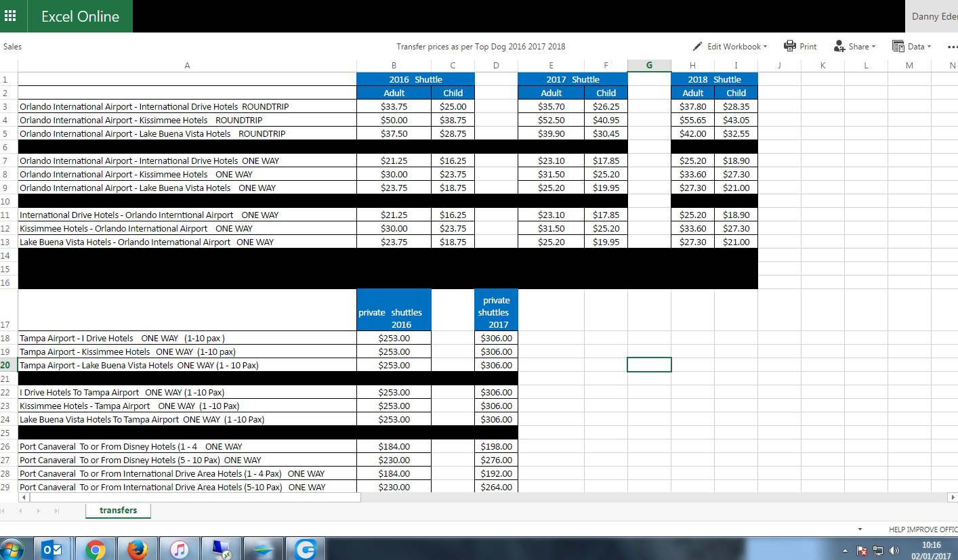Click the '2018 Shuttle' header cell

(x=714, y=79)
